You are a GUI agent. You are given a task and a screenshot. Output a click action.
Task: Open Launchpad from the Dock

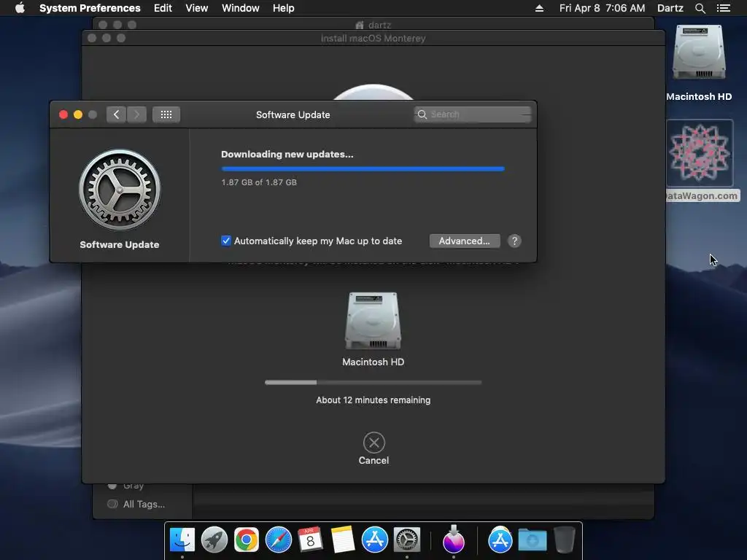[214, 540]
